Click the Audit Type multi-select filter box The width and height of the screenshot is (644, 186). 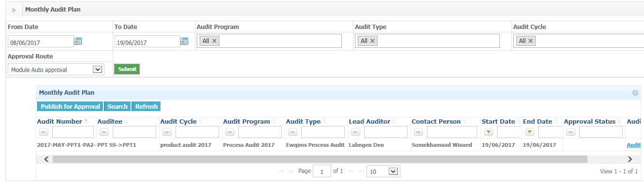pos(427,41)
